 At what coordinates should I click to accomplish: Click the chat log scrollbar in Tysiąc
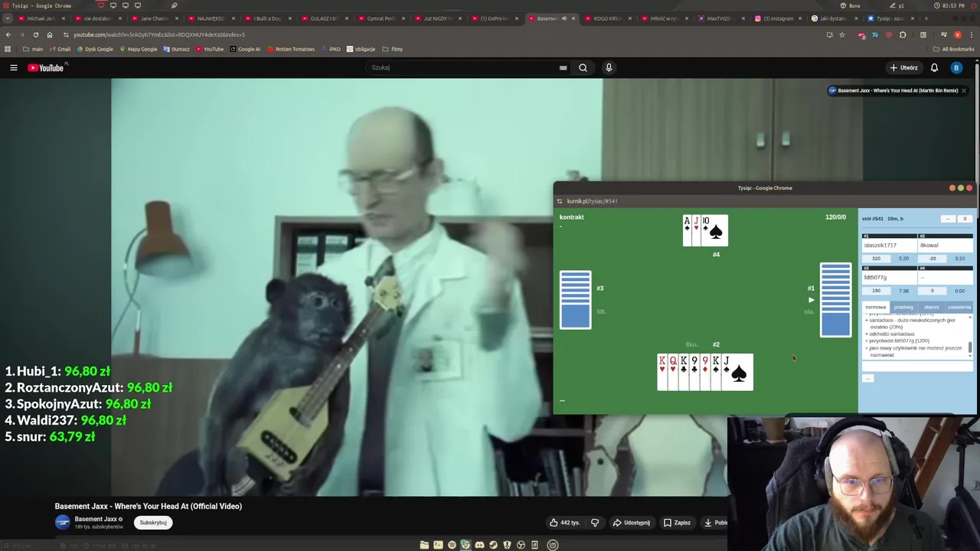(970, 347)
